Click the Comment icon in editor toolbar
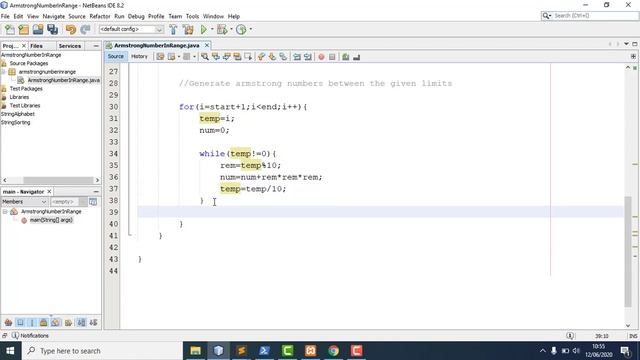Image resolution: width=640 pixels, height=360 pixels. tap(345, 57)
